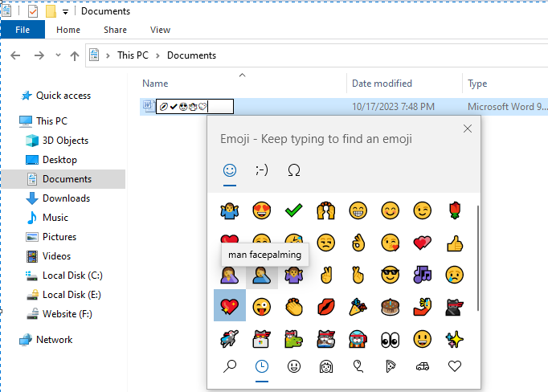Image resolution: width=548 pixels, height=392 pixels.
Task: Insert the green check mark emoji
Action: [294, 210]
